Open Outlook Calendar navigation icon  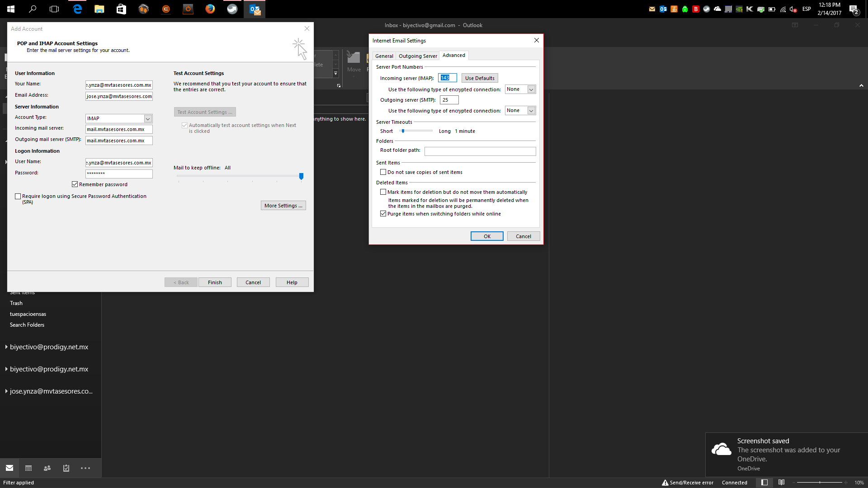click(x=28, y=468)
